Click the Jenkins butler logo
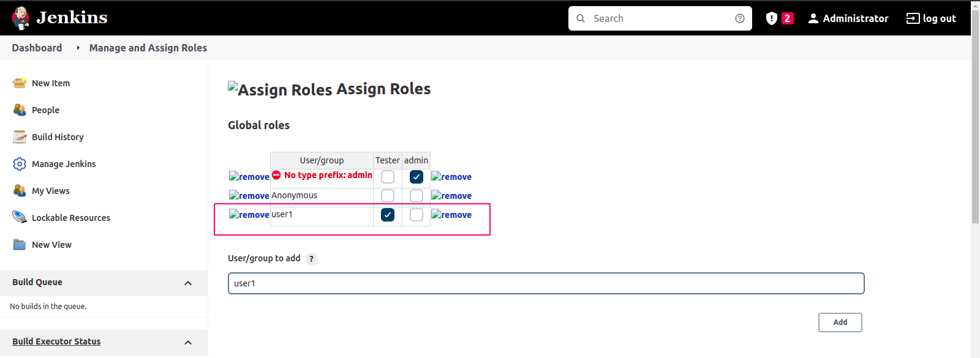980x358 pixels. 20,18
